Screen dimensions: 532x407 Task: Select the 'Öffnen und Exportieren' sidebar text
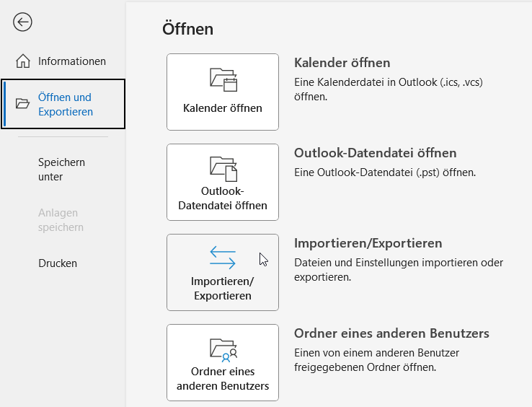[x=66, y=104]
